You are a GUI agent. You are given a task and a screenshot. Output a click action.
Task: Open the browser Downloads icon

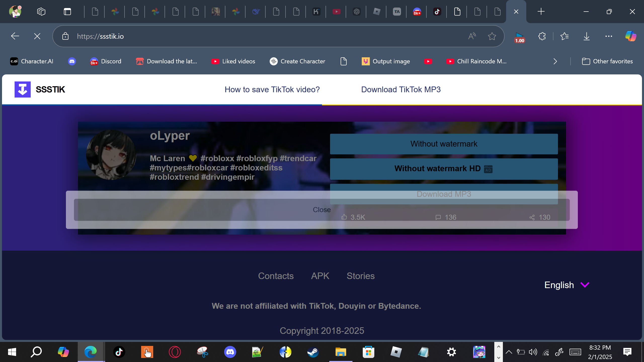point(586,36)
